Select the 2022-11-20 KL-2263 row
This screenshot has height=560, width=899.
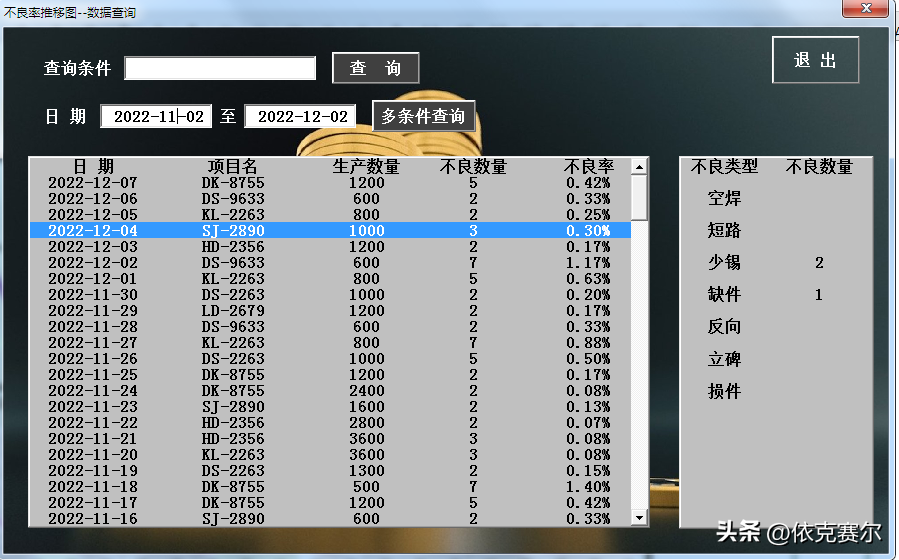[330, 455]
